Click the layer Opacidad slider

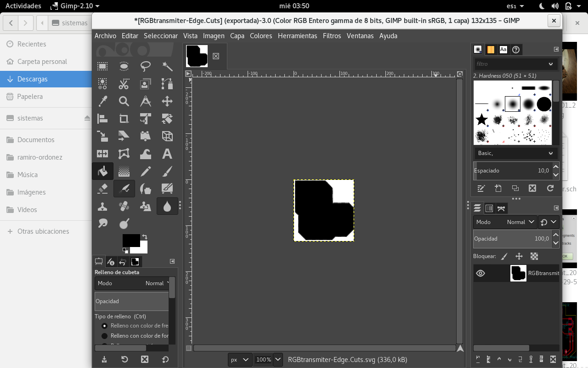pyautogui.click(x=512, y=239)
